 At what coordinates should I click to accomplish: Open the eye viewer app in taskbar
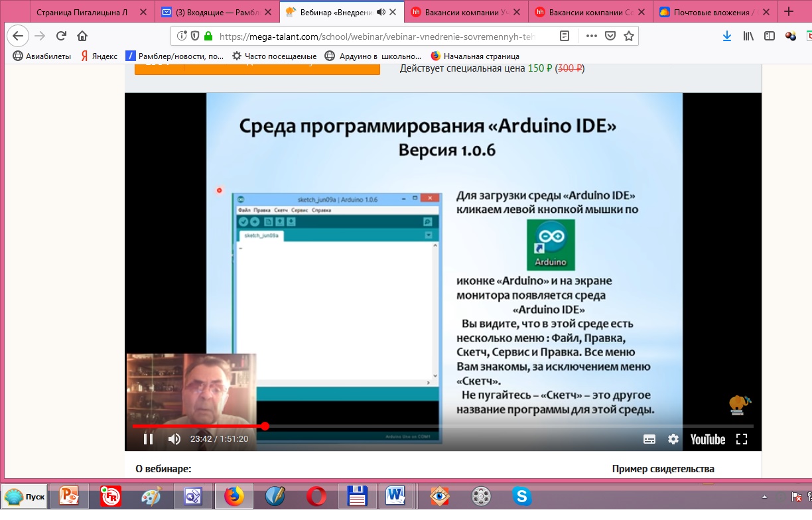440,496
